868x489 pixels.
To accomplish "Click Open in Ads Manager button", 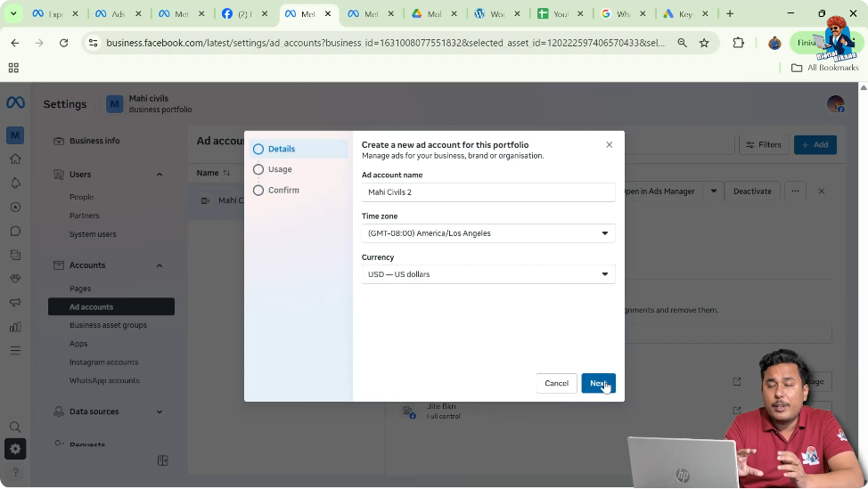I will coord(659,192).
